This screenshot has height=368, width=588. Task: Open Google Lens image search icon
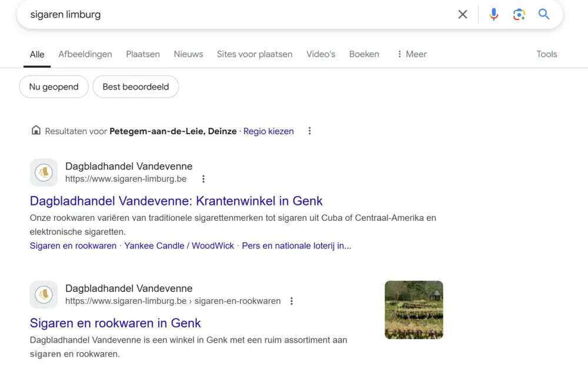click(x=519, y=14)
